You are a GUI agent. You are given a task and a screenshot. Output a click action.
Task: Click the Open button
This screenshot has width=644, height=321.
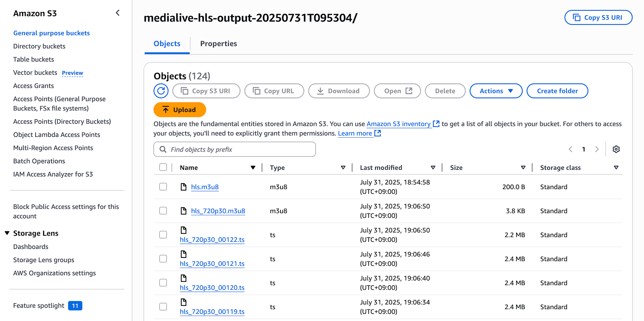pyautogui.click(x=397, y=91)
